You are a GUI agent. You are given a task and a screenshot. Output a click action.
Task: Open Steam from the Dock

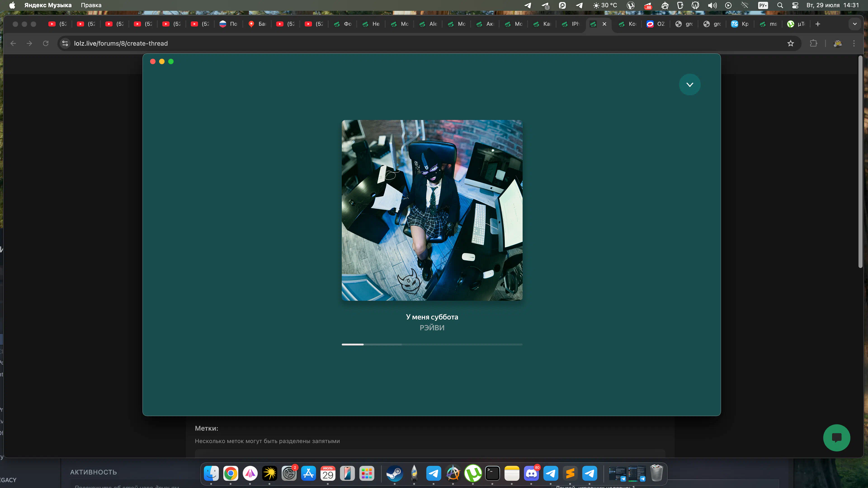pyautogui.click(x=395, y=473)
